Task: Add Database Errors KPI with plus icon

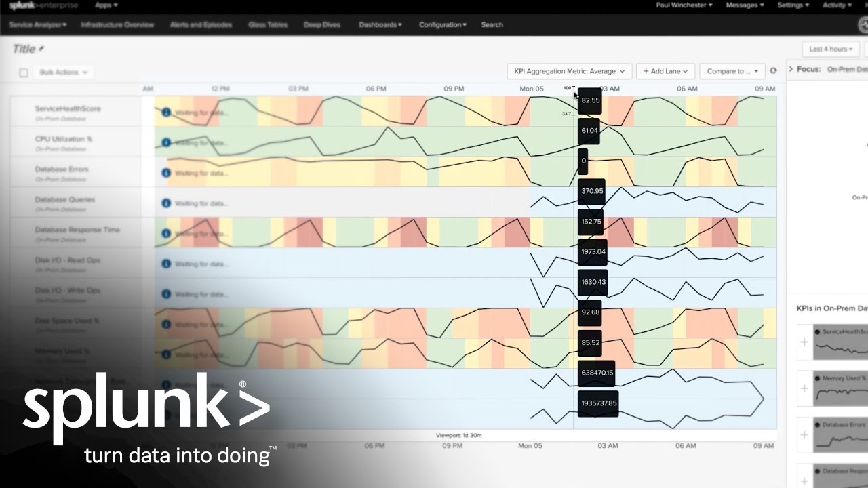Action: (x=804, y=434)
